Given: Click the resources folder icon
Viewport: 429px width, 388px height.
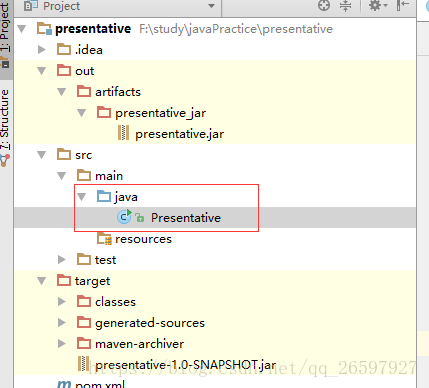Looking at the screenshot, I should pyautogui.click(x=104, y=238).
